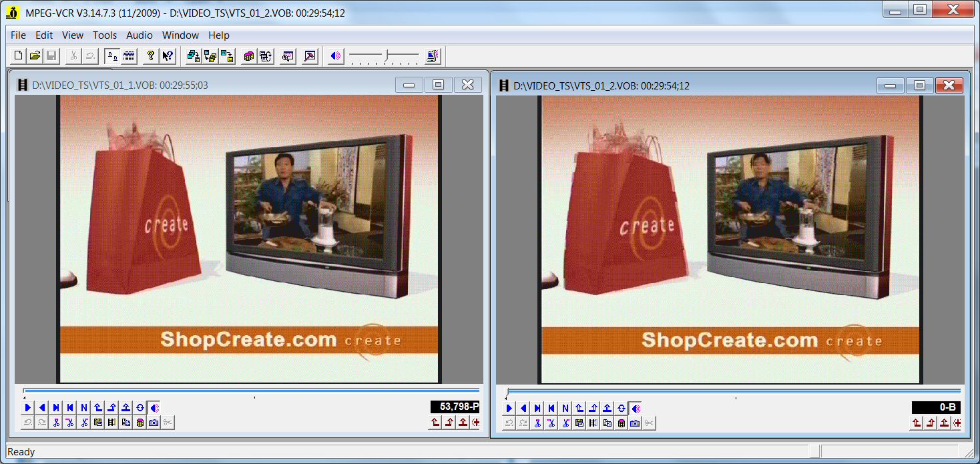Play backward in VTS_01_2.VOB window
This screenshot has height=464, width=980.
(523, 407)
